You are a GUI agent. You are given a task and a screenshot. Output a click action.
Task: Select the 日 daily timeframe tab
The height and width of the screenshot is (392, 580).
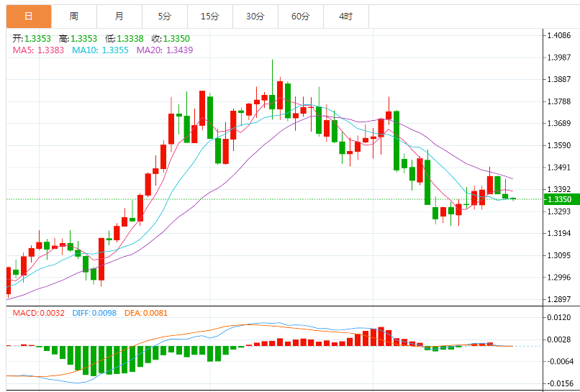click(29, 17)
